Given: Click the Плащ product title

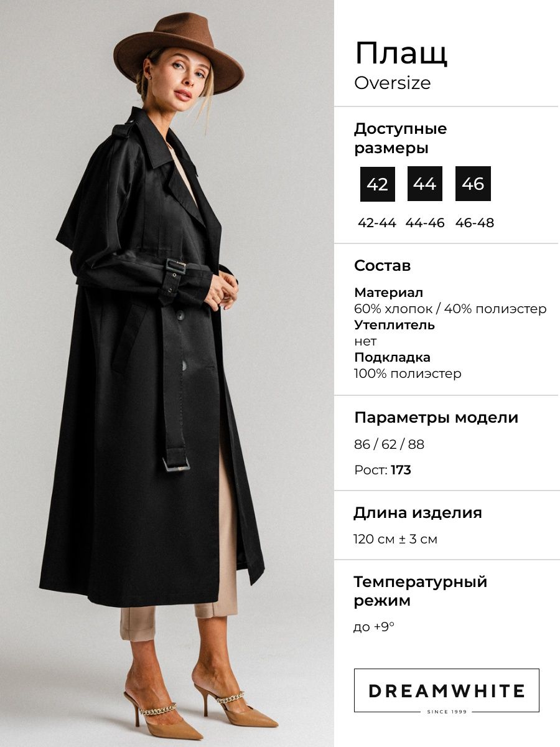Looking at the screenshot, I should point(401,54).
